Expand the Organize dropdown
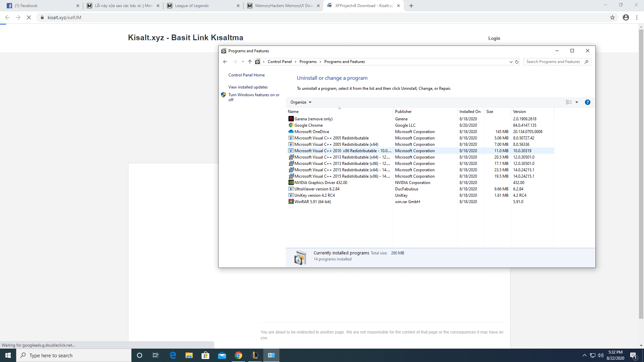 pos(301,102)
